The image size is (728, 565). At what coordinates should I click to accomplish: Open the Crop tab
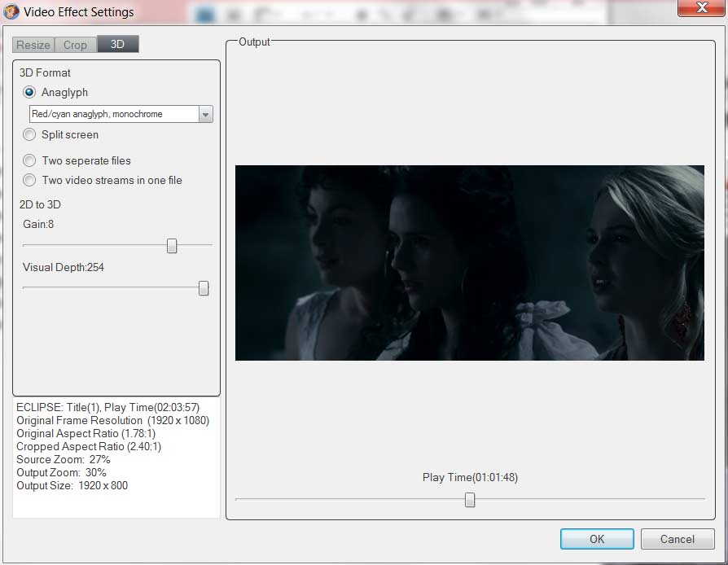(x=75, y=45)
